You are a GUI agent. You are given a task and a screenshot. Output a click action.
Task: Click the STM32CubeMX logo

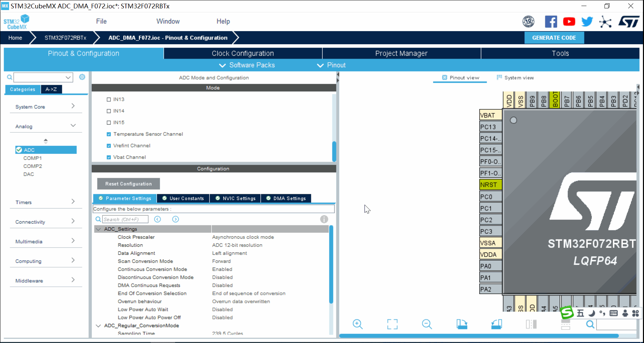coord(16,22)
